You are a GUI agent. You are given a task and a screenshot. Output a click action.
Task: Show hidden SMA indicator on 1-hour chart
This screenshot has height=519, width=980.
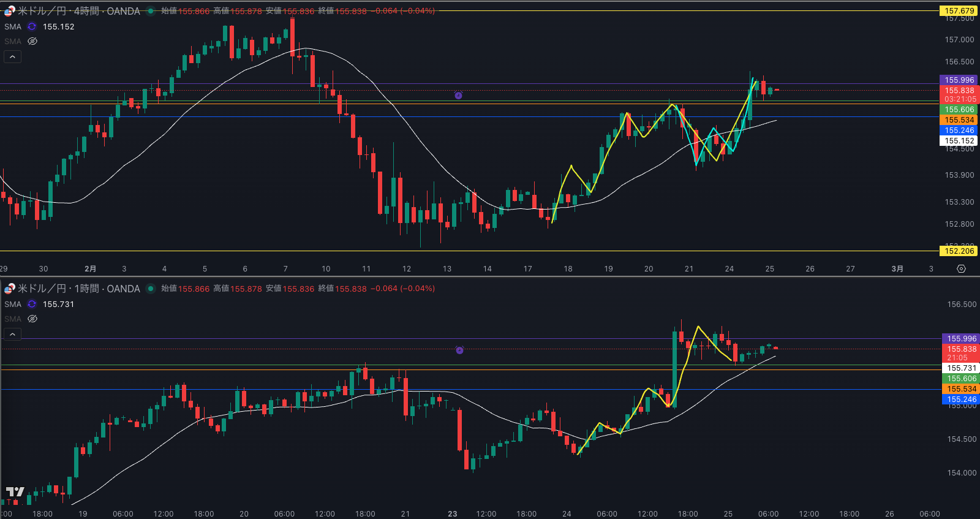32,319
